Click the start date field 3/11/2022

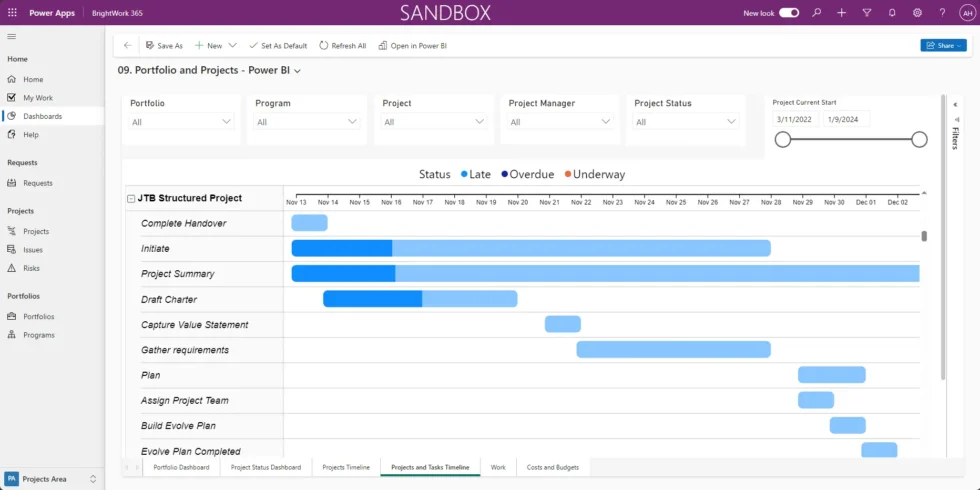(x=796, y=119)
